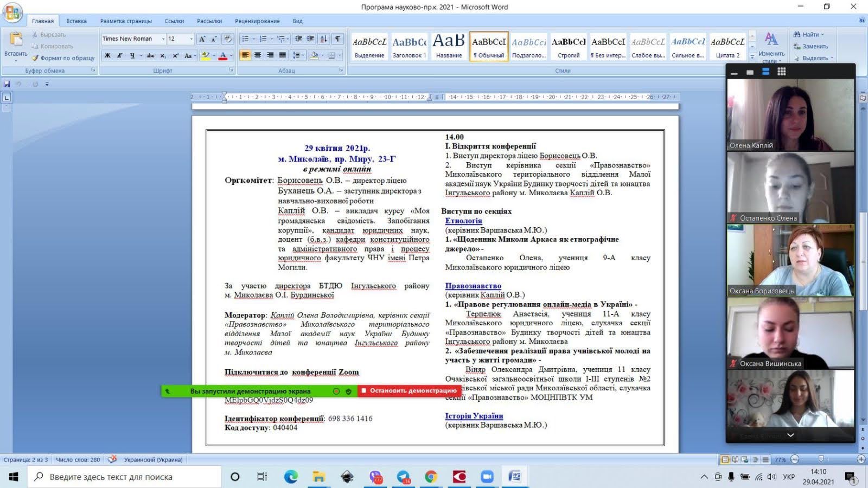Toggle show paragraph marks (¶)
The height and width of the screenshot is (488, 868).
[x=338, y=39]
